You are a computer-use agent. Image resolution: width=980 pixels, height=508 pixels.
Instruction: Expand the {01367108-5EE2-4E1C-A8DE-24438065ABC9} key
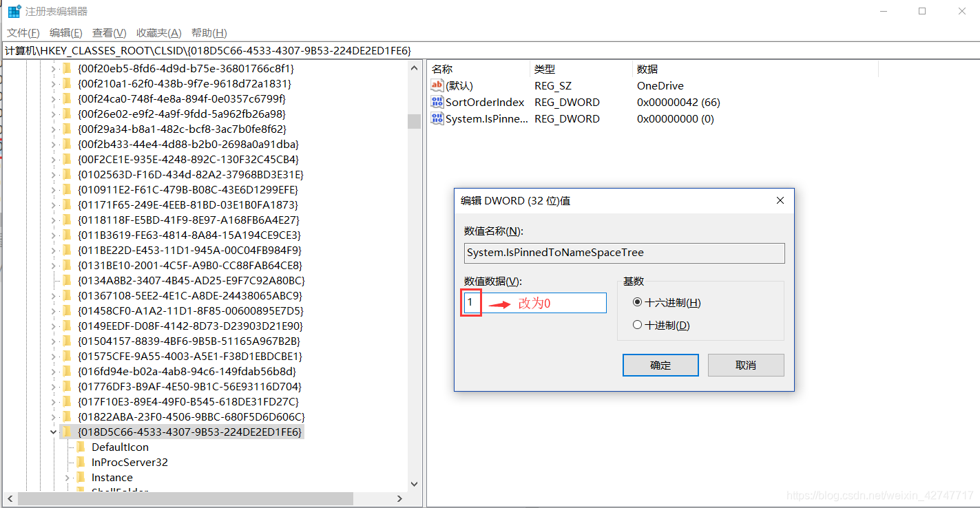click(54, 295)
